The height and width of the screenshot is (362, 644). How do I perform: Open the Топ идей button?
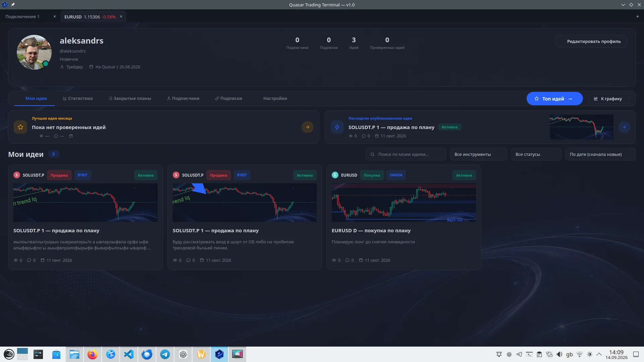pos(554,99)
